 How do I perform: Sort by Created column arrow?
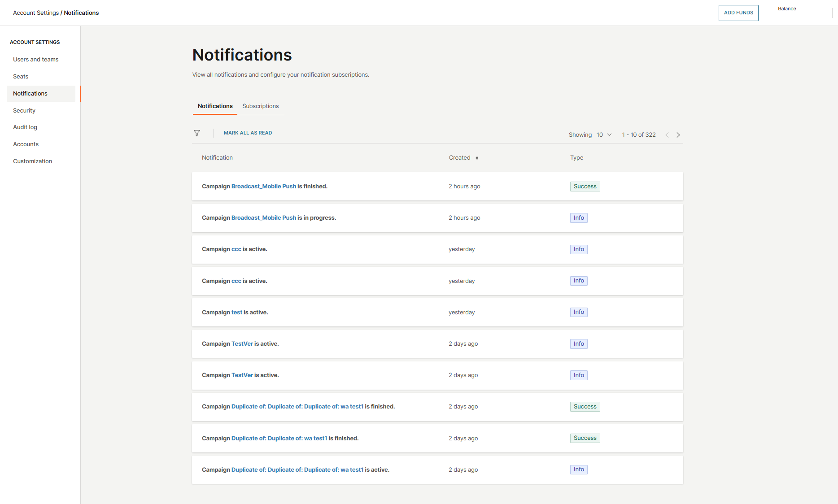pos(477,158)
